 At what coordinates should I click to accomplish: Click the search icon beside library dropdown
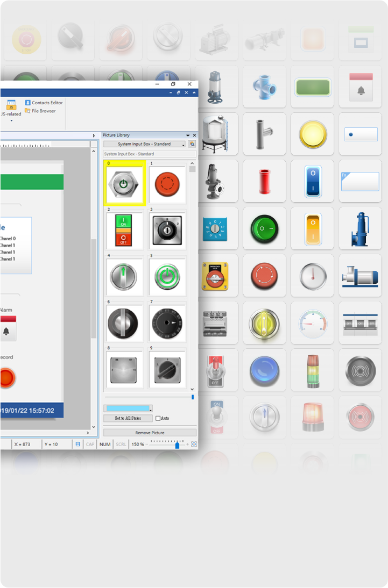(192, 144)
